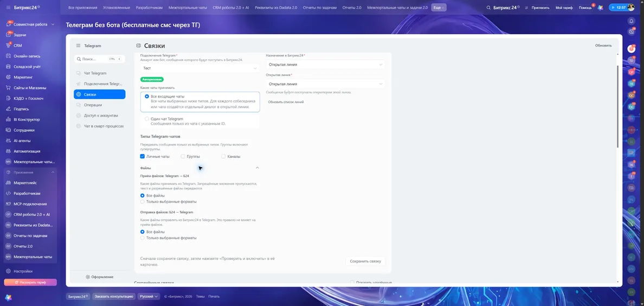This screenshot has width=644, height=306.
Task: Open the Назначение в Битрикс24 dropdown
Action: [325, 65]
